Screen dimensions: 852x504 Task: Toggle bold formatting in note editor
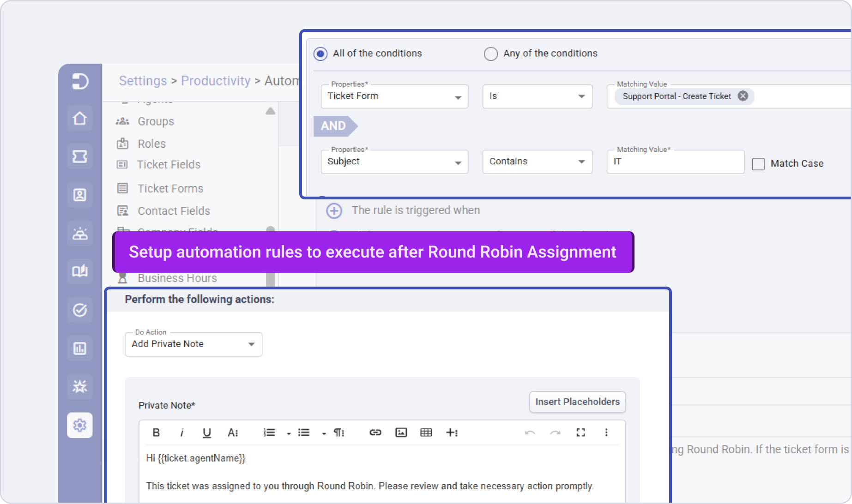[156, 432]
